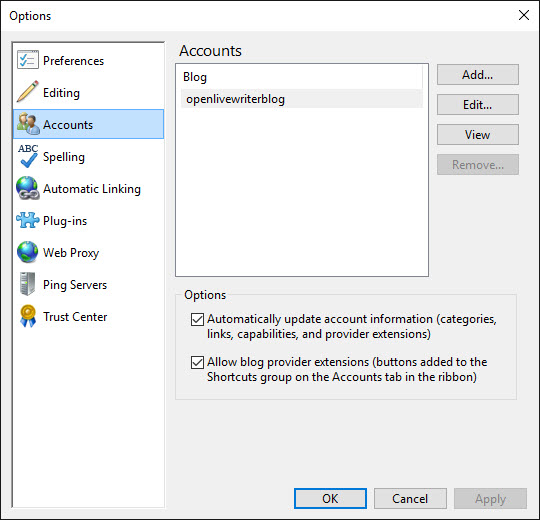Screen dimensions: 540x520
Task: Click the Edit... button
Action: (478, 104)
